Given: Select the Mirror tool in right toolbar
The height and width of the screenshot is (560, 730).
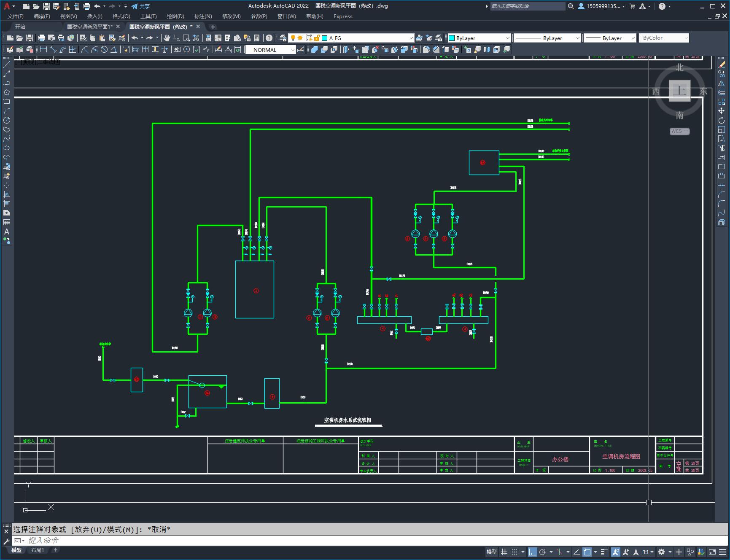Looking at the screenshot, I should pyautogui.click(x=722, y=83).
